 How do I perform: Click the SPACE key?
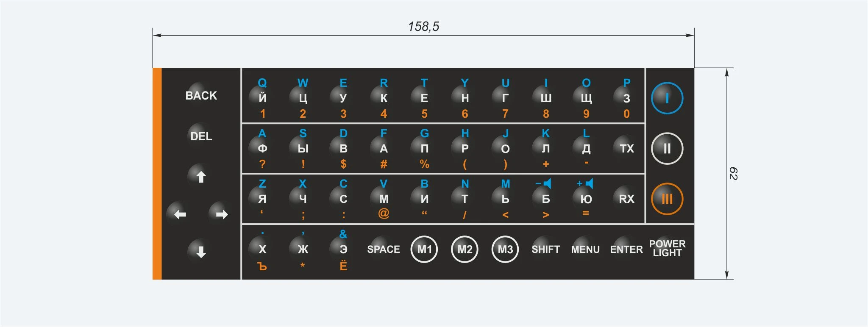coord(384,249)
